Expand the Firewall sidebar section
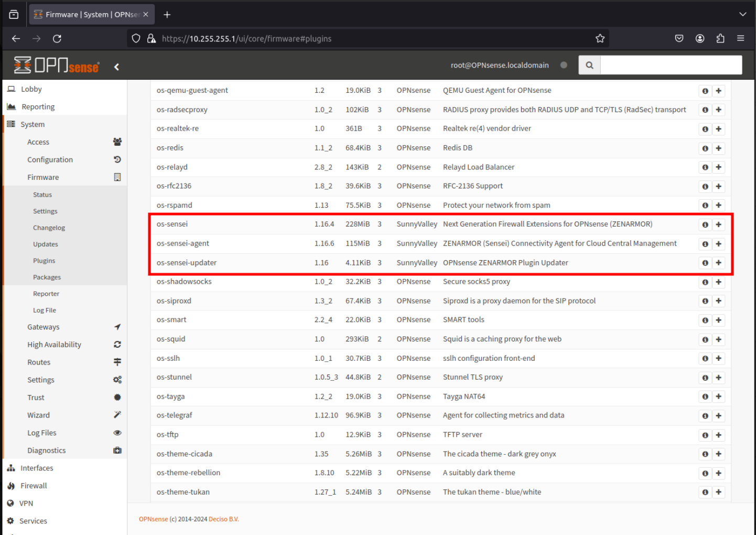This screenshot has width=756, height=535. click(64, 486)
